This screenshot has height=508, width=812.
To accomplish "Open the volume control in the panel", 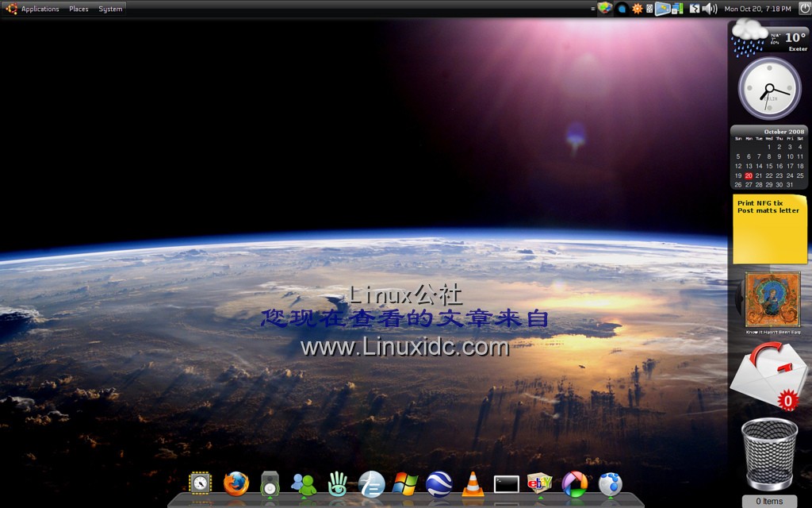I will click(x=710, y=9).
